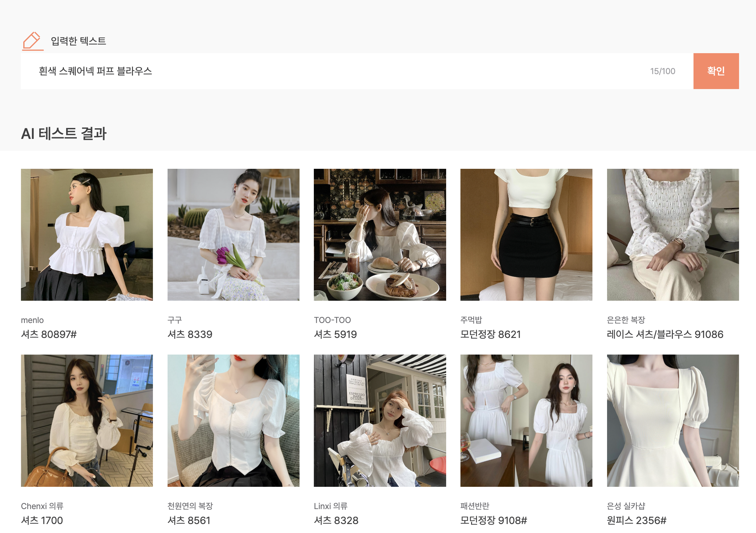Open the white crop top black skirt image

pyautogui.click(x=526, y=235)
